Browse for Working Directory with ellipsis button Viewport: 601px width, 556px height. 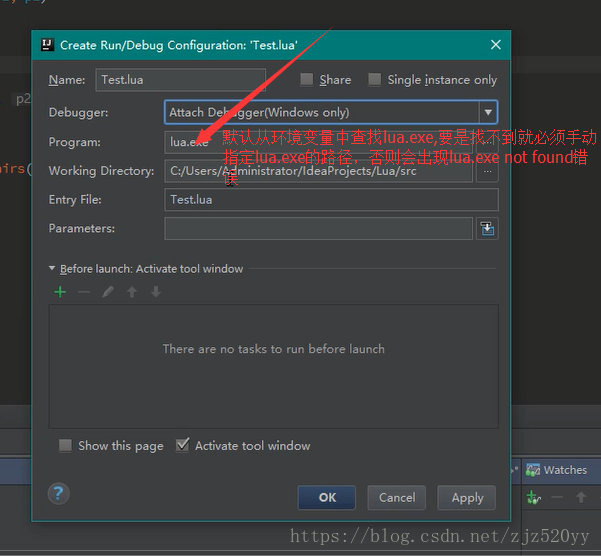coord(487,171)
